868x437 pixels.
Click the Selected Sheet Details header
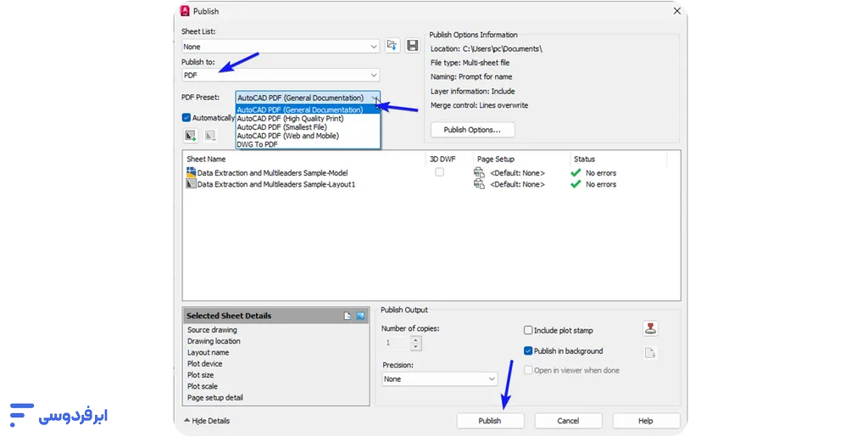click(276, 316)
